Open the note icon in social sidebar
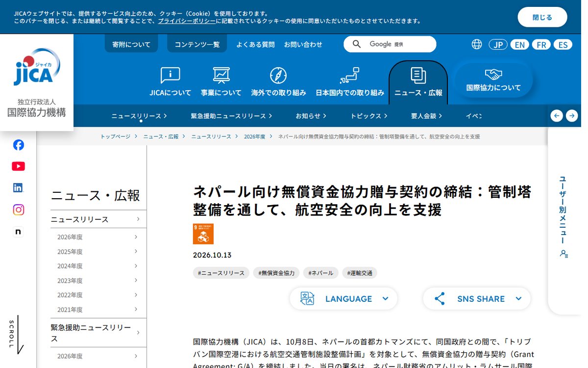Screen dimensions: 588x368 pyautogui.click(x=18, y=232)
